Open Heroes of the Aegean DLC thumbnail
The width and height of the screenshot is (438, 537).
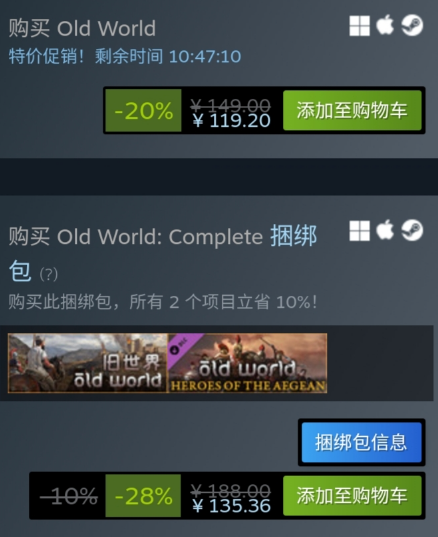coord(247,363)
